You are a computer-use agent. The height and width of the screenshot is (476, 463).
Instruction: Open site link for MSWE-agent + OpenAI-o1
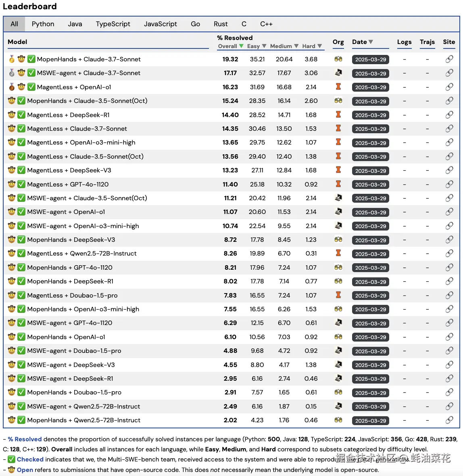click(449, 212)
